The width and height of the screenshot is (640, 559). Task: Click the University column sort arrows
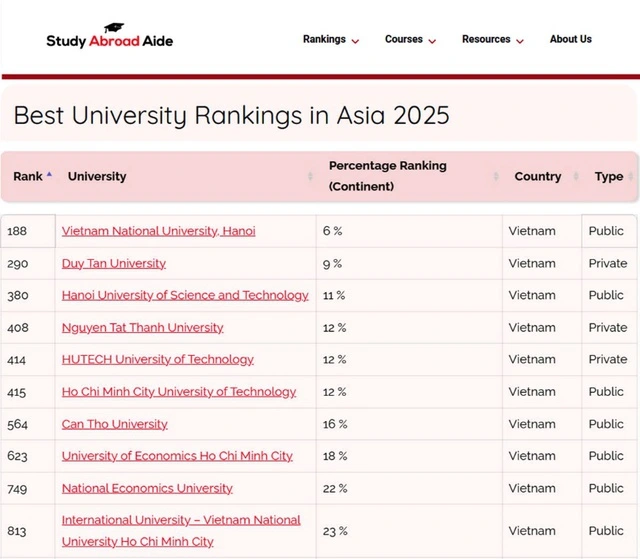tap(310, 176)
